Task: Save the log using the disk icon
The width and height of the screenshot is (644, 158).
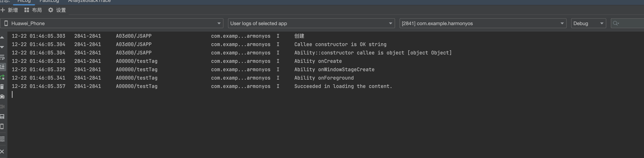Action: 2,117
